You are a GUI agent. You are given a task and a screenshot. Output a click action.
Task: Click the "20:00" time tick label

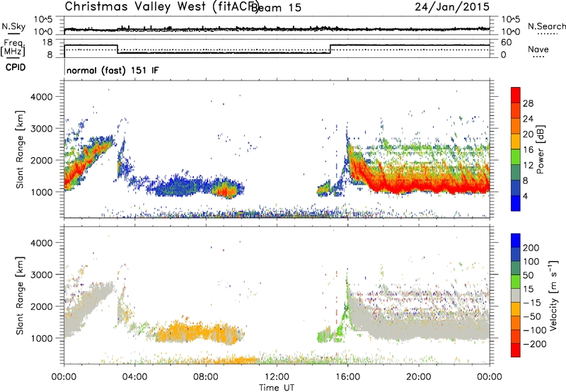[x=419, y=377]
